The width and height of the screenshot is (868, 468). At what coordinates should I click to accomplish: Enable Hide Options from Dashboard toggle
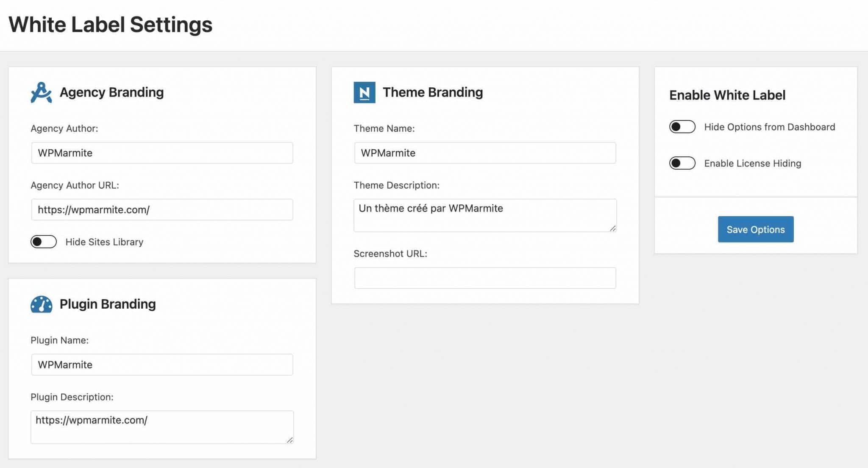682,127
